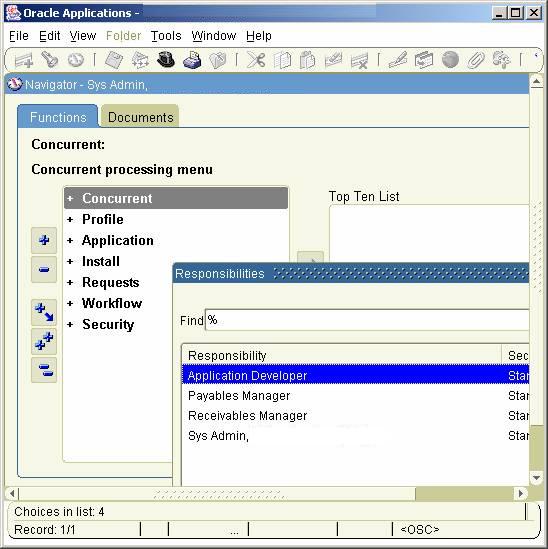Click the Collapse All double-minus button
548x549 pixels.
(44, 370)
